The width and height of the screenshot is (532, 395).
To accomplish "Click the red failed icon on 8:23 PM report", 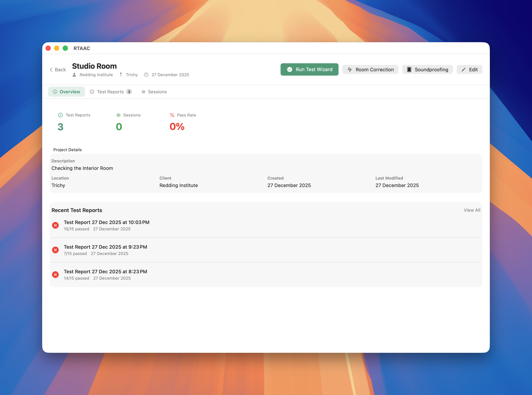I will (x=55, y=274).
